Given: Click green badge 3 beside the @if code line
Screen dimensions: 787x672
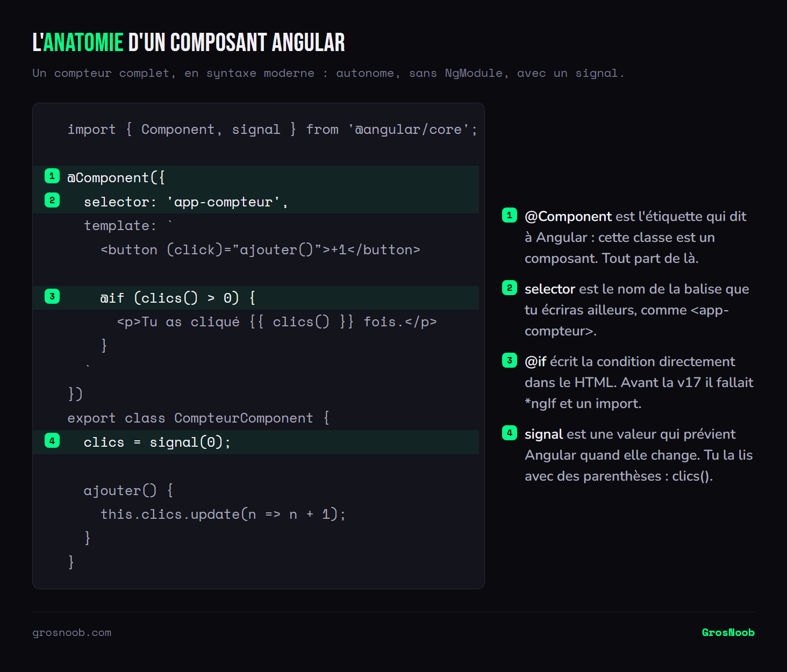Looking at the screenshot, I should (52, 296).
